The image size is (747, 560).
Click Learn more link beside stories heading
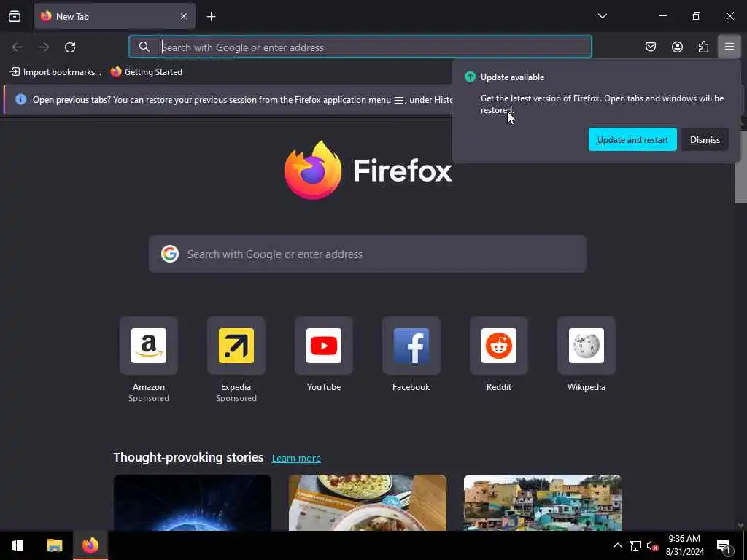(x=296, y=458)
